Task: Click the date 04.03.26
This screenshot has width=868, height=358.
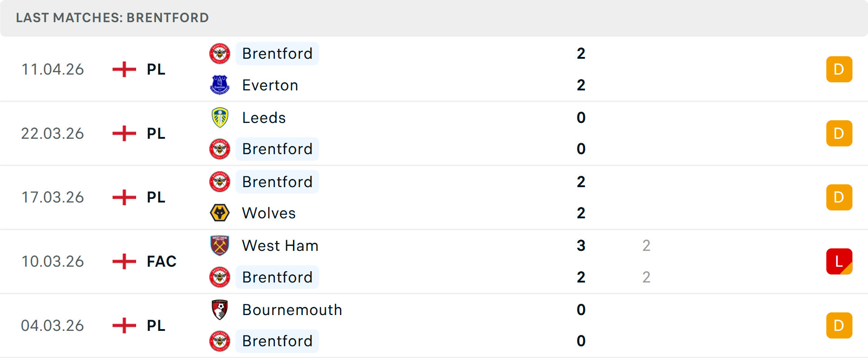Action: pyautogui.click(x=53, y=325)
